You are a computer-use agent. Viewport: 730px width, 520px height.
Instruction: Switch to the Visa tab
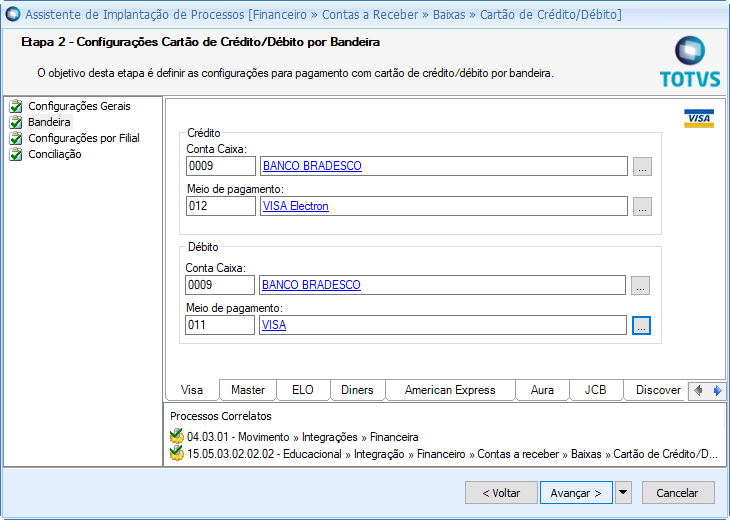192,390
